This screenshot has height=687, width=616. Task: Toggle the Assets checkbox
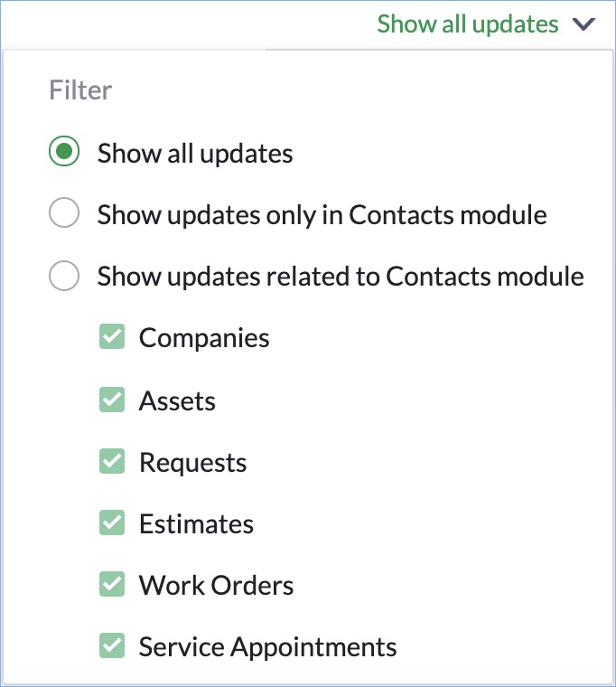click(x=112, y=400)
